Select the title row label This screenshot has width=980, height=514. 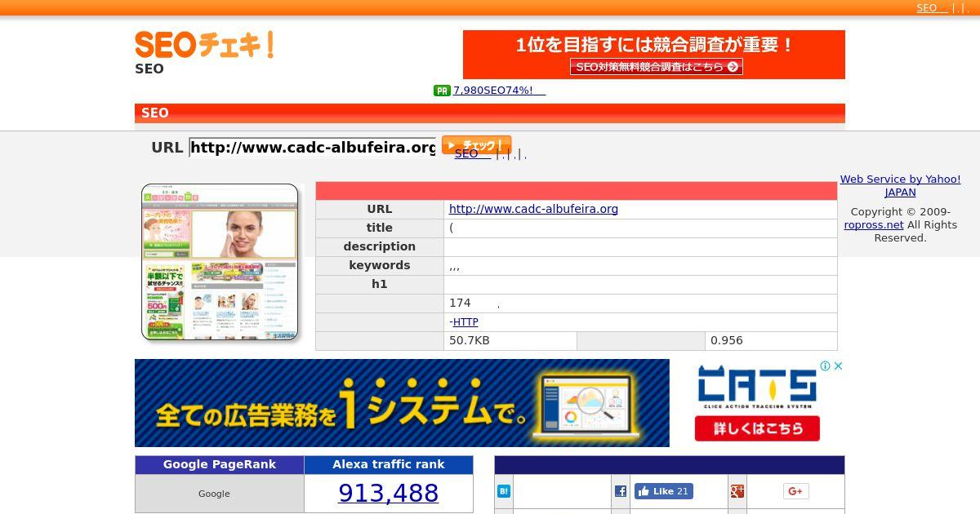(x=380, y=228)
